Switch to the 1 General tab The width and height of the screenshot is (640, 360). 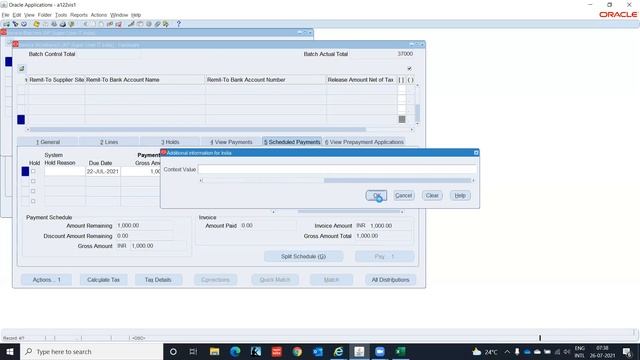[48, 142]
